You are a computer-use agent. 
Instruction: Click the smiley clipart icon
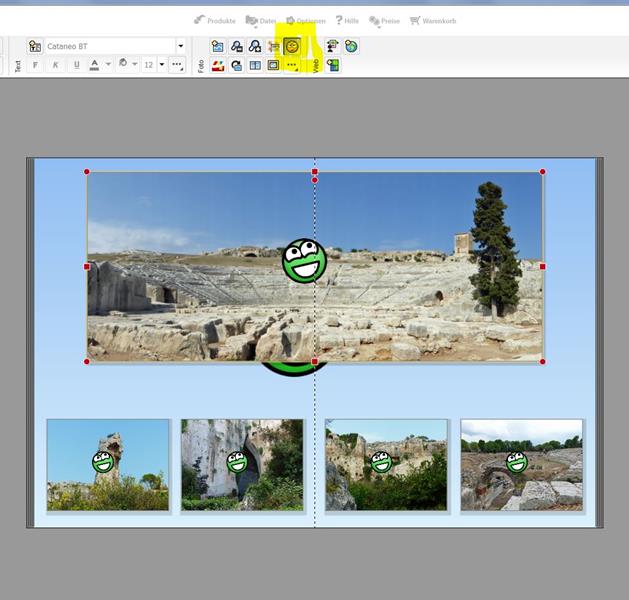pyautogui.click(x=292, y=47)
